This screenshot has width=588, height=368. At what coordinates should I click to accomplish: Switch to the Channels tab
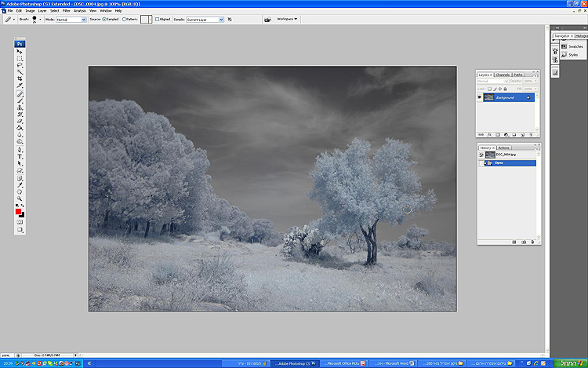tap(501, 75)
